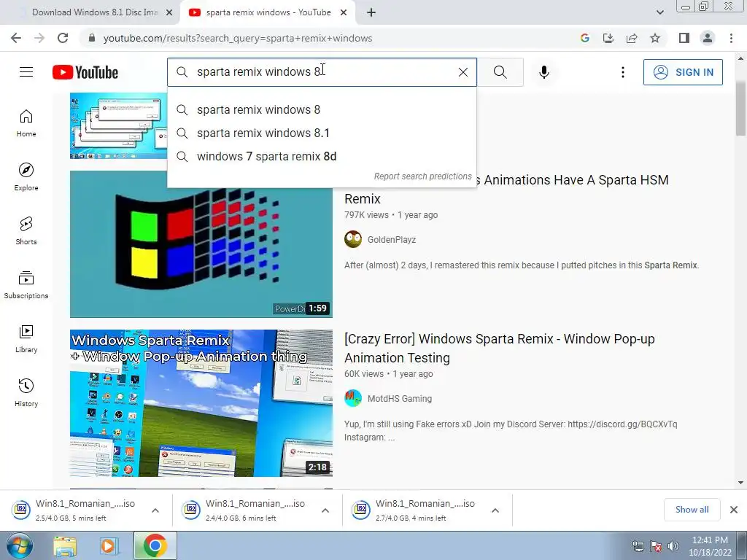The height and width of the screenshot is (560, 747).
Task: Open the Chrome profile avatar
Action: coord(708,38)
